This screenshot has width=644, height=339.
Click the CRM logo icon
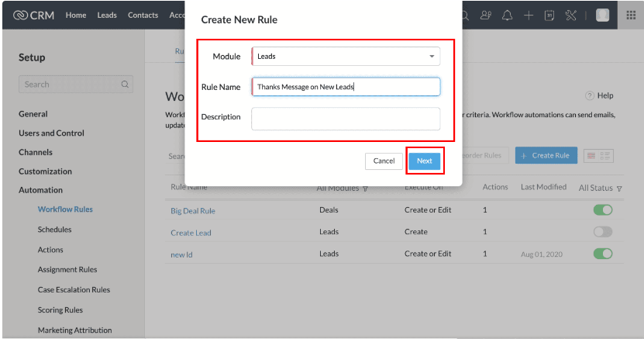pyautogui.click(x=20, y=16)
